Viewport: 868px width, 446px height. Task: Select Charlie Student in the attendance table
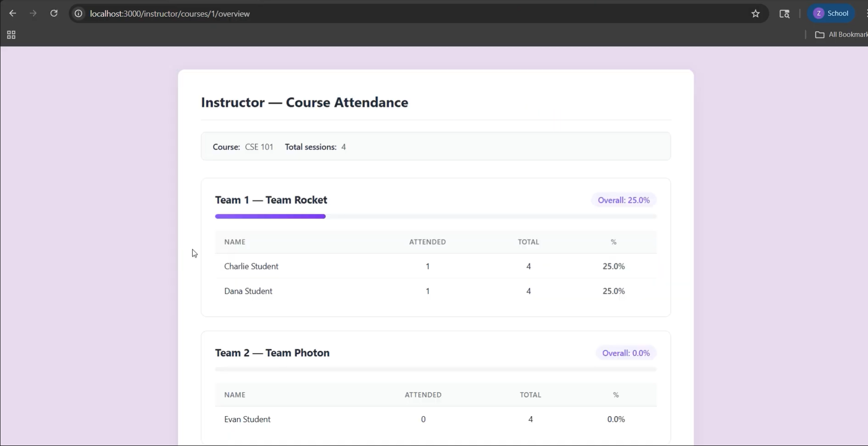point(251,266)
